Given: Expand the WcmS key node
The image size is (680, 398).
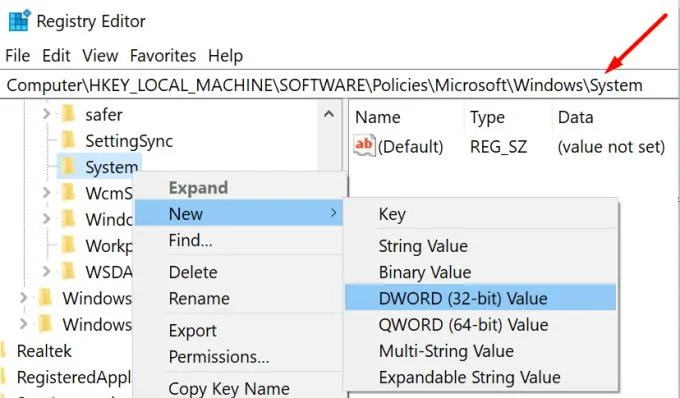Looking at the screenshot, I should (46, 192).
